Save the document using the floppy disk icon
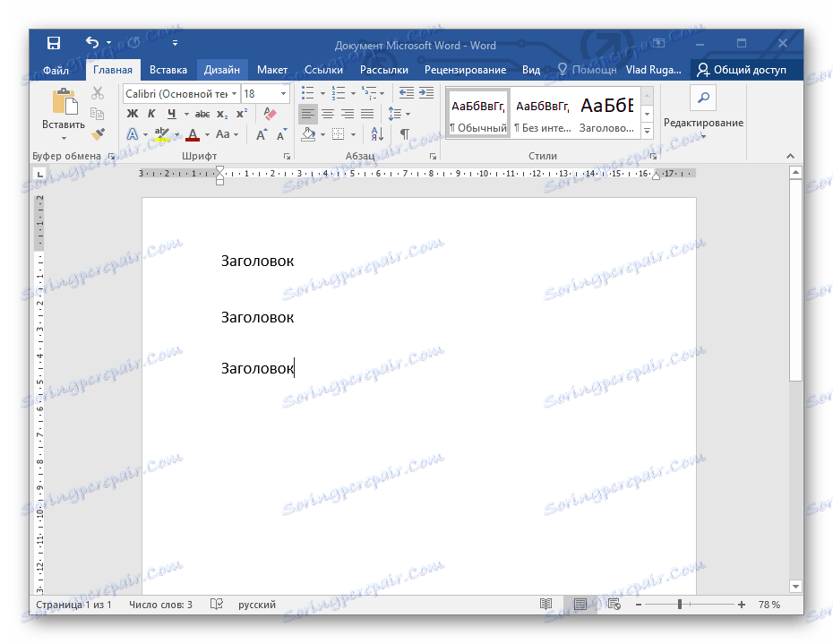Screen dimensions: 833x644 point(54,43)
